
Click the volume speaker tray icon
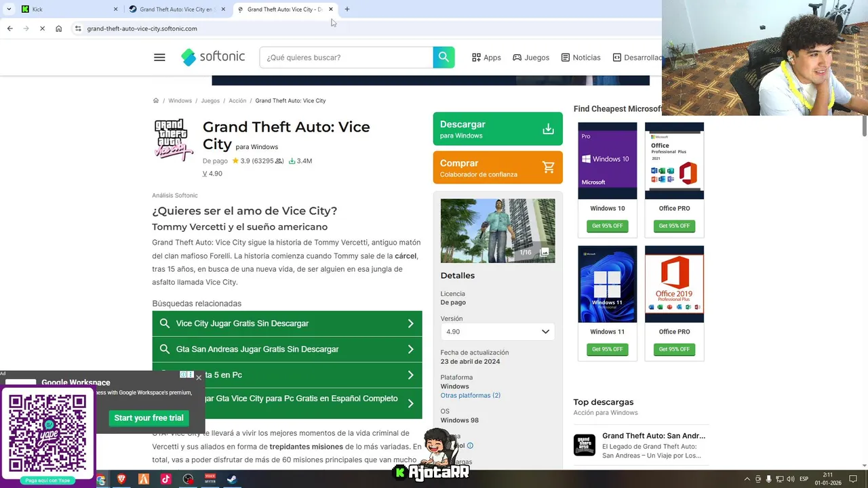[x=791, y=479]
